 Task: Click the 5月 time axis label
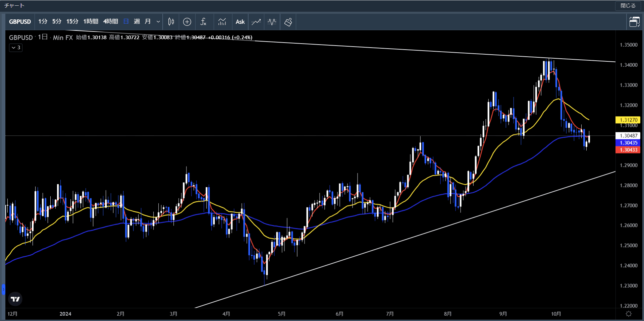tap(282, 314)
